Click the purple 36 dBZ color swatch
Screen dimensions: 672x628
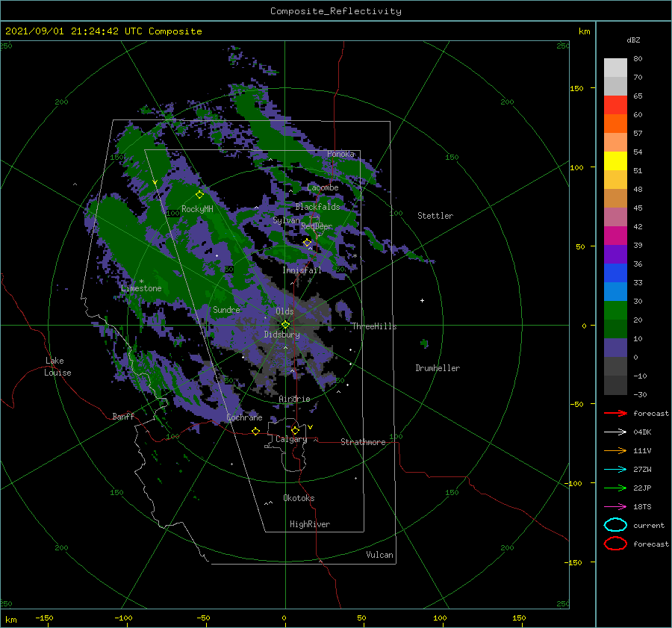(x=615, y=254)
